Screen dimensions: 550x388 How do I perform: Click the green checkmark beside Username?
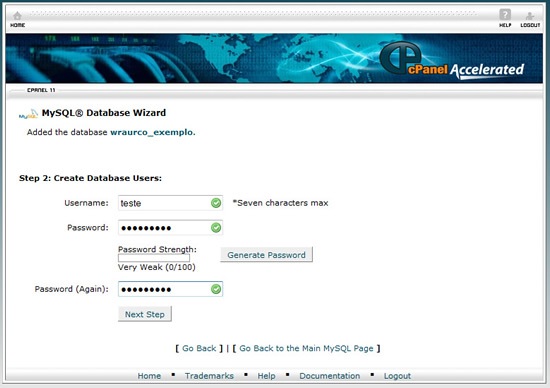click(x=216, y=203)
